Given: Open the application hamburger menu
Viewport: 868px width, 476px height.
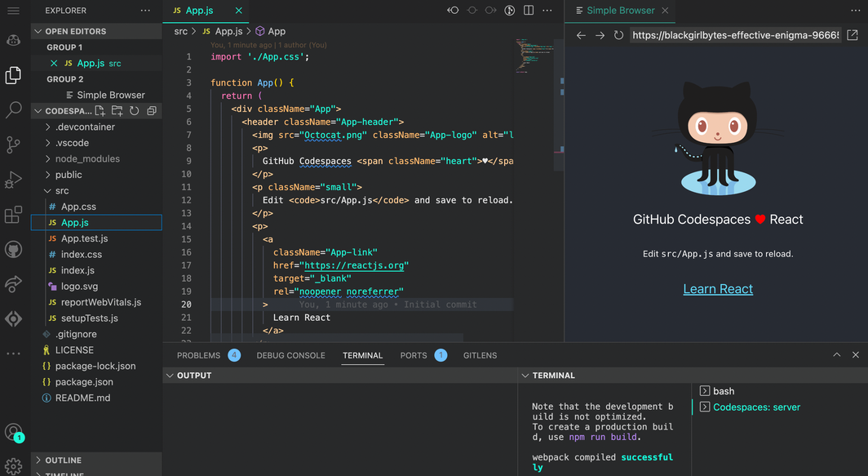Looking at the screenshot, I should (x=13, y=11).
